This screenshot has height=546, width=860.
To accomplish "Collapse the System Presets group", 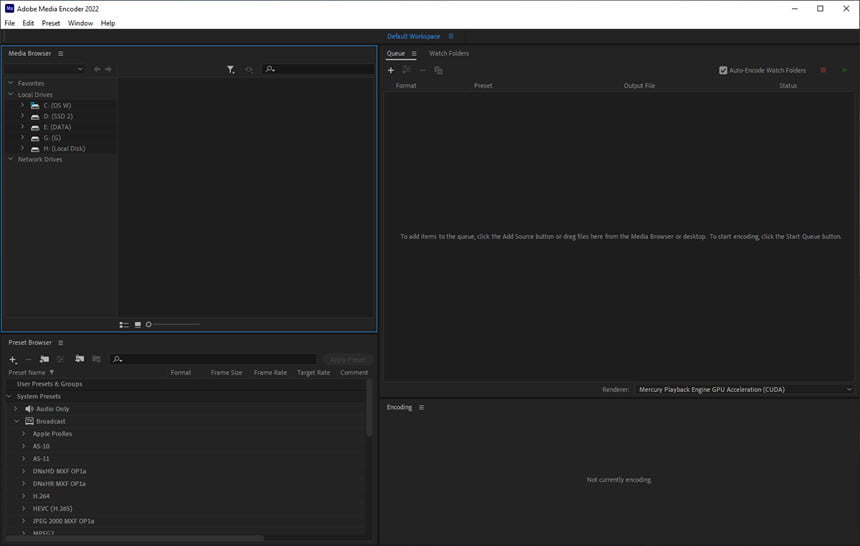I will (x=9, y=396).
